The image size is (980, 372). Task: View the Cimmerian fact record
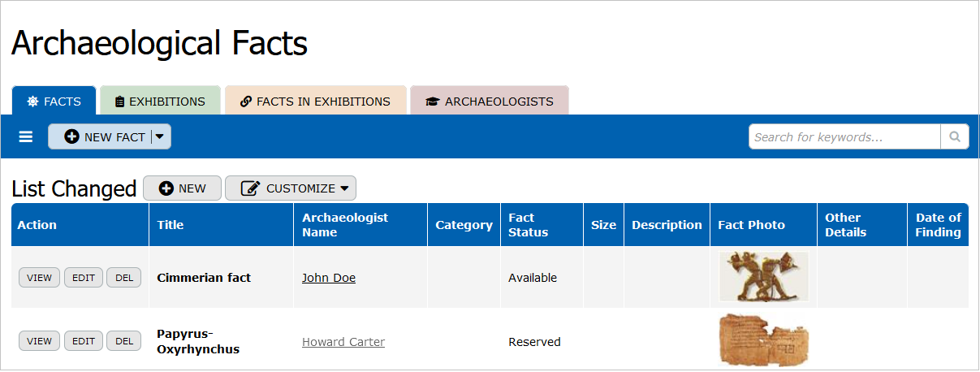(x=39, y=278)
